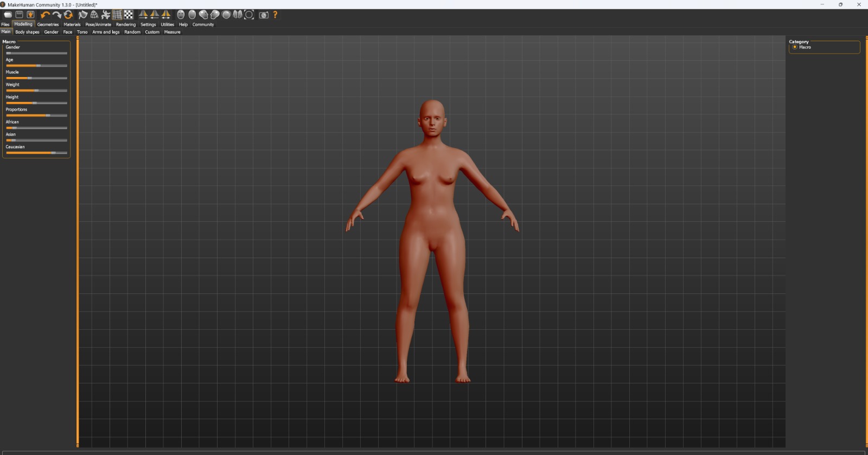Click the Export model icon
Image resolution: width=868 pixels, height=455 pixels.
(x=30, y=15)
